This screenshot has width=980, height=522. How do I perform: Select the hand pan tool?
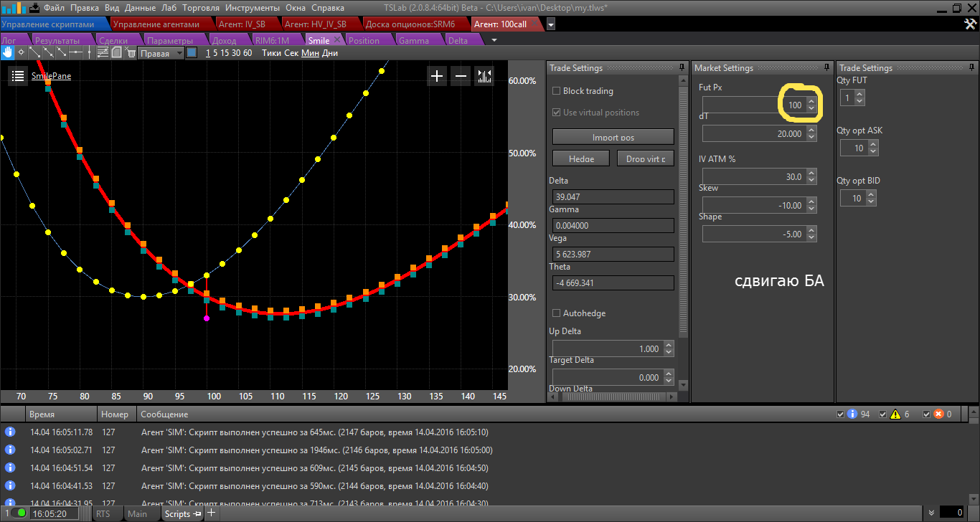[x=7, y=52]
